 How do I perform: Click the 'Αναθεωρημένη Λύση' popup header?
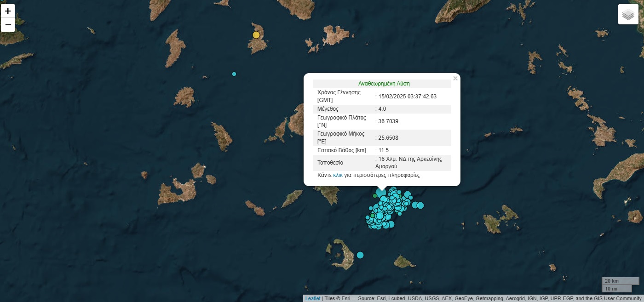[384, 84]
